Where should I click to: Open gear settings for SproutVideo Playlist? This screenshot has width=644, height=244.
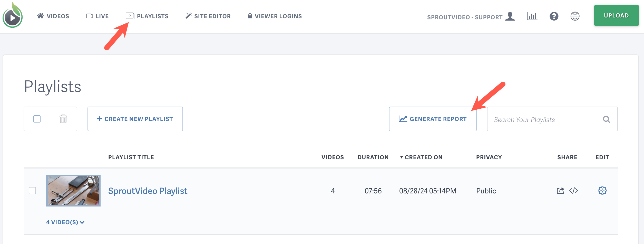point(602,191)
